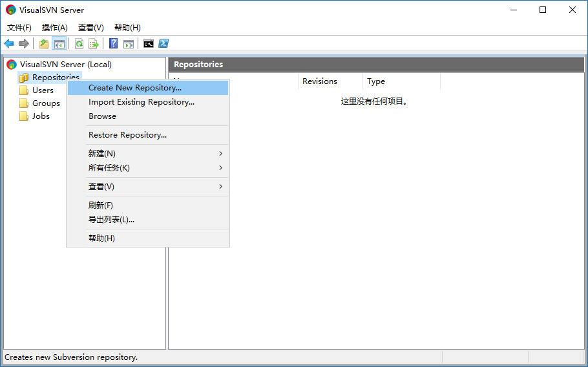This screenshot has height=367, width=588.
Task: Click the Repositories panel title bar
Action: pyautogui.click(x=376, y=65)
